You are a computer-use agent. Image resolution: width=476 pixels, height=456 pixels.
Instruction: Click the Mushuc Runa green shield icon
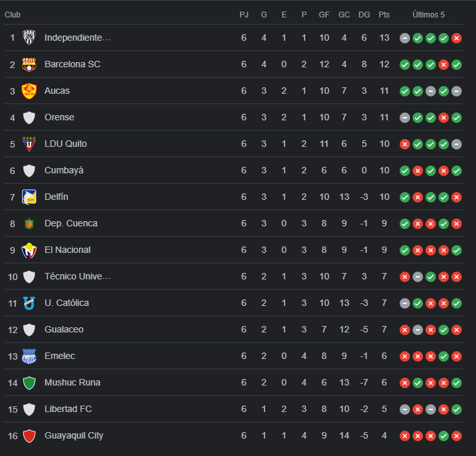[29, 382]
